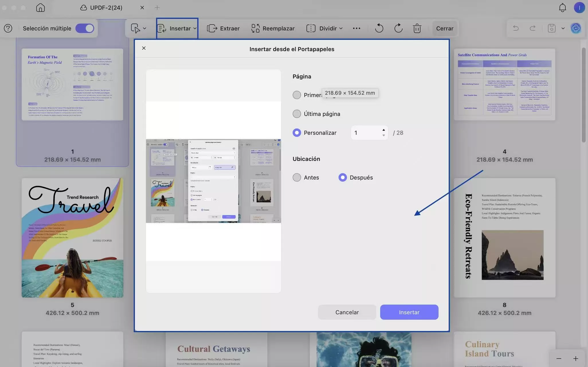
Task: Expand the Insertar dropdown menu
Action: click(x=177, y=28)
